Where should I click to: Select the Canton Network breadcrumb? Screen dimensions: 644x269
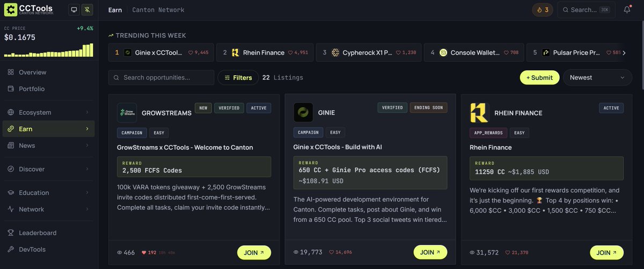coord(158,10)
